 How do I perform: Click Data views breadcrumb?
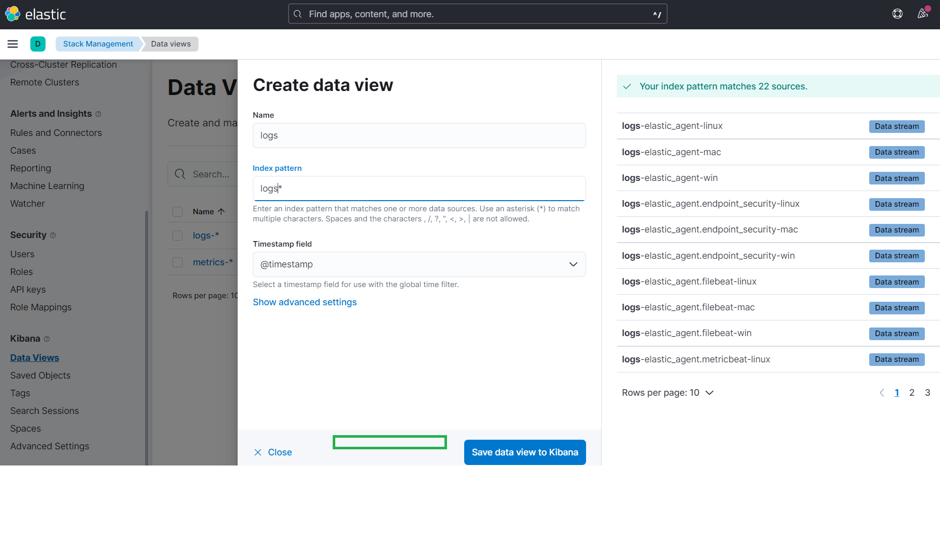point(171,44)
